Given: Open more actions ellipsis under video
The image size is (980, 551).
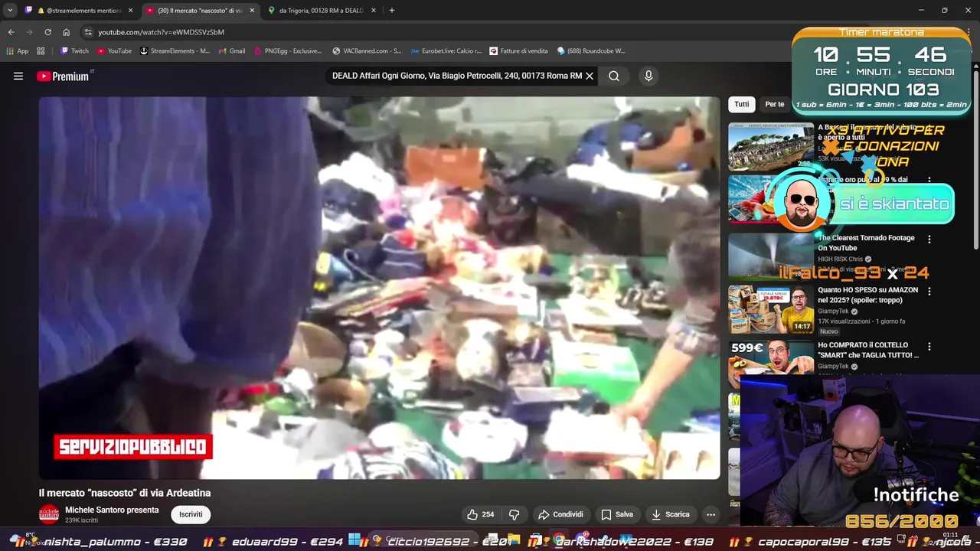Looking at the screenshot, I should [711, 514].
